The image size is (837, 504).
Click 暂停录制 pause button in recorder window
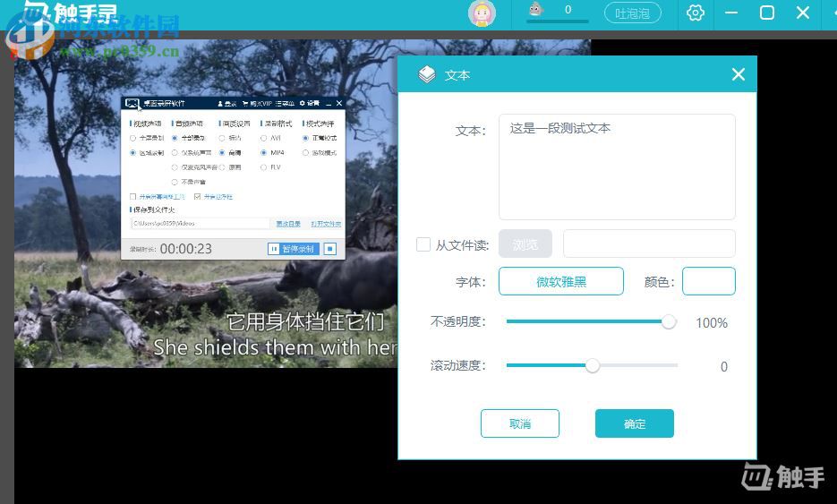pyautogui.click(x=293, y=249)
